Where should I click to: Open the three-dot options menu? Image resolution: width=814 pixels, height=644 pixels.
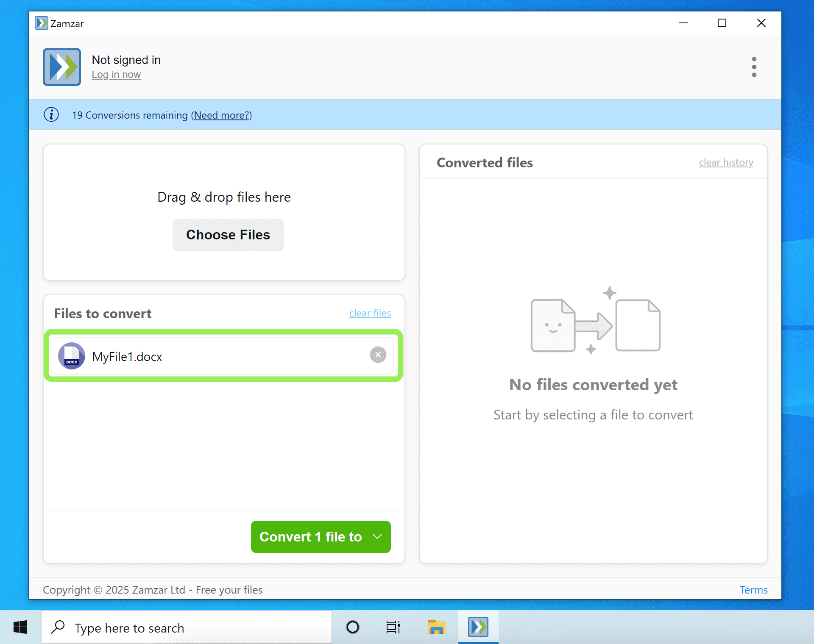tap(754, 67)
